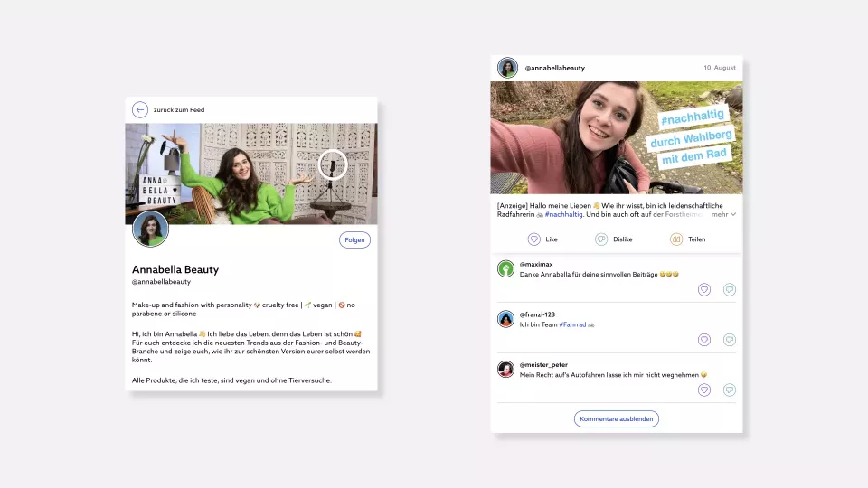The height and width of the screenshot is (488, 868).
Task: Dislike the comment from @meister_peter
Action: (730, 390)
